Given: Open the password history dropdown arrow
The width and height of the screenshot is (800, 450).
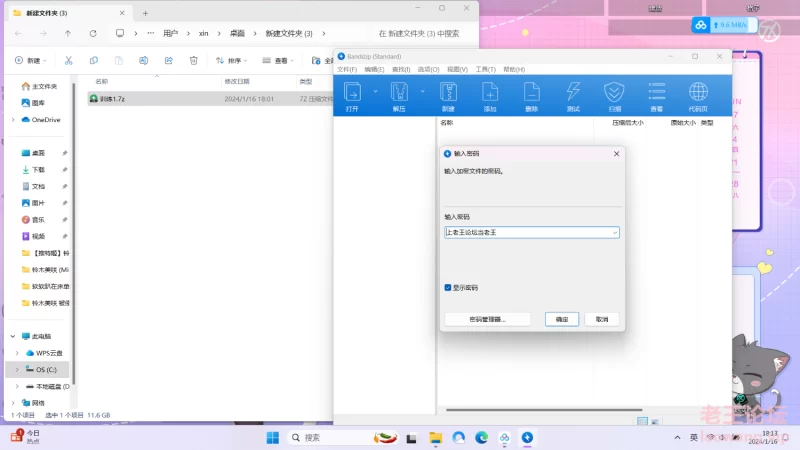Looking at the screenshot, I should click(x=615, y=232).
